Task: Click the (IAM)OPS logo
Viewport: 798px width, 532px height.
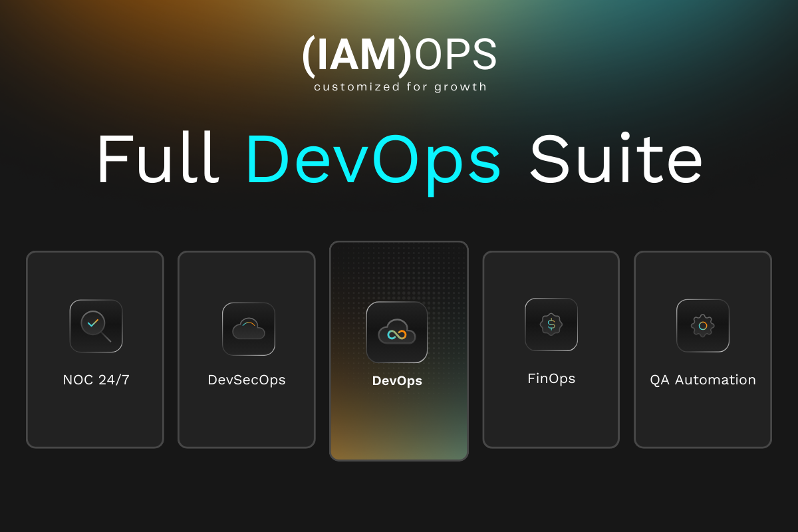Action: click(399, 57)
